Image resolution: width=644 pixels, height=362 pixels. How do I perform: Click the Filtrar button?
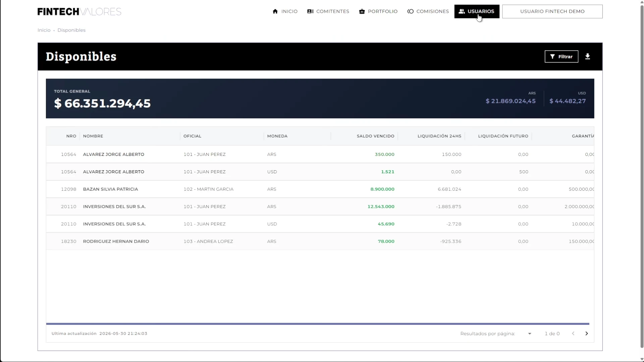561,57
